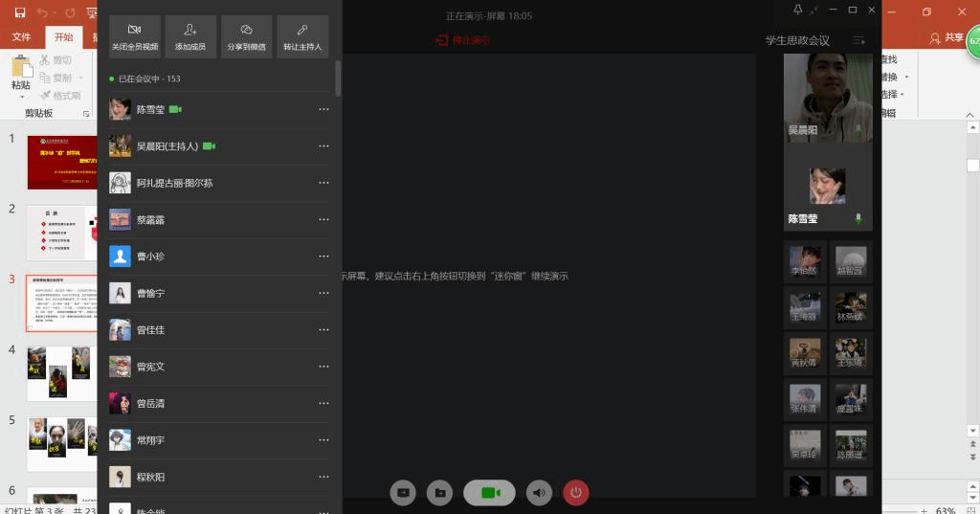Click the folder share icon in bottom toolbar
The height and width of the screenshot is (514, 980).
point(440,492)
